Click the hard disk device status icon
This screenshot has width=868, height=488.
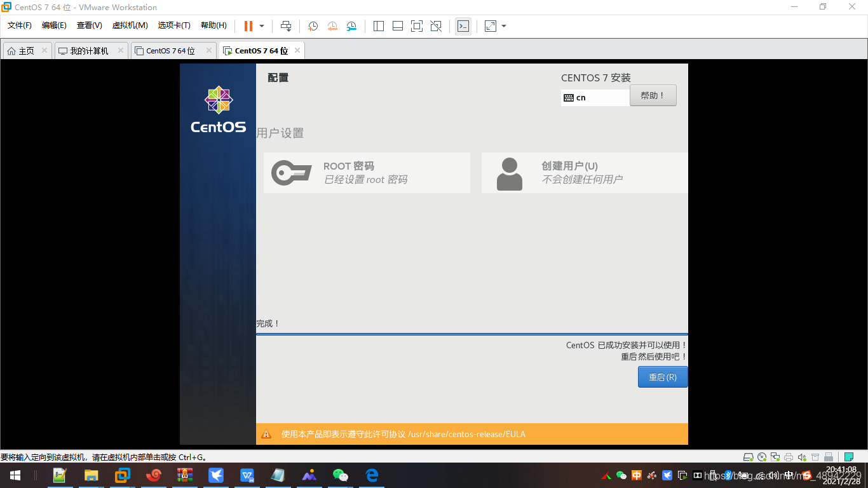[x=749, y=457]
